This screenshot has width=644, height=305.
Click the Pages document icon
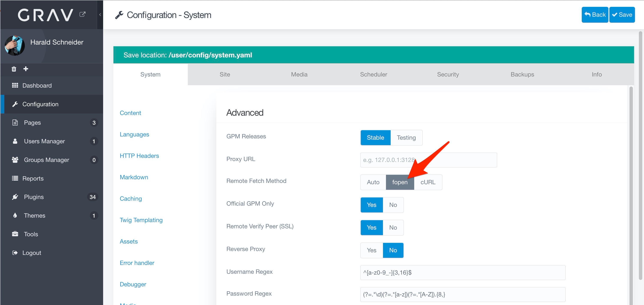click(x=15, y=123)
